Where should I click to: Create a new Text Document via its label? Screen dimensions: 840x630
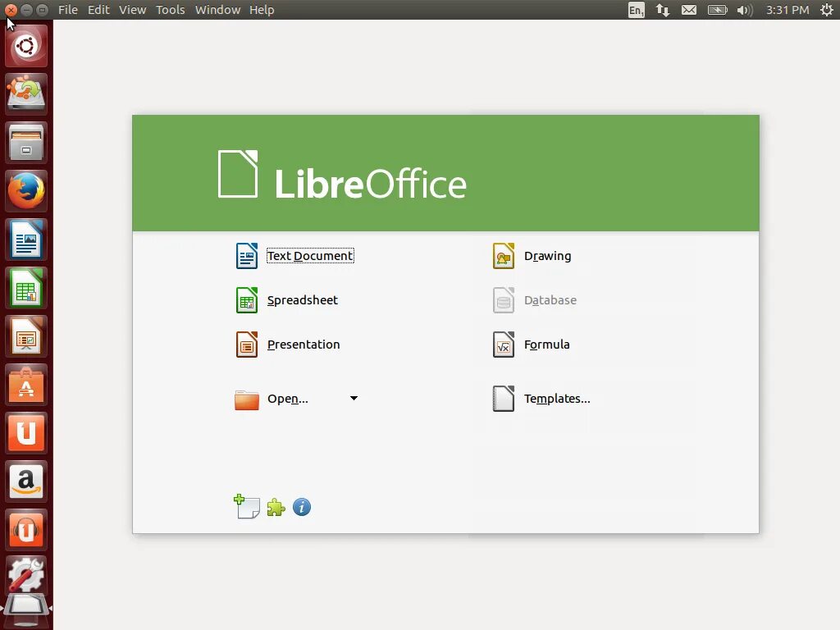coord(310,256)
